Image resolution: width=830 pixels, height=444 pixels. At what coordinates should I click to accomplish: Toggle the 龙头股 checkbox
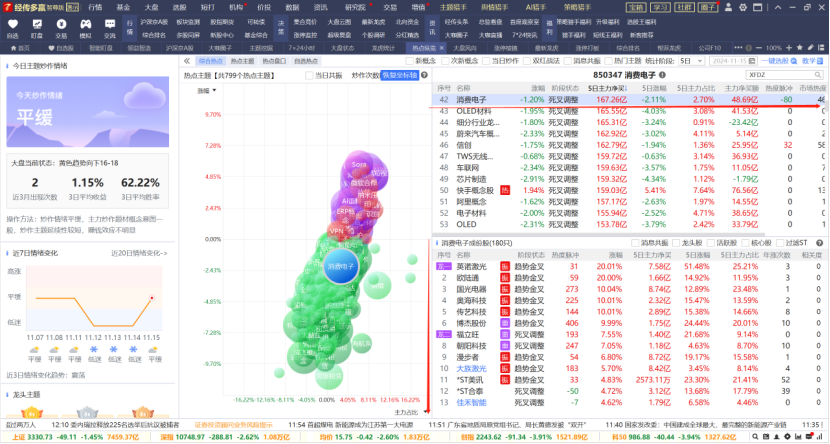click(x=676, y=243)
